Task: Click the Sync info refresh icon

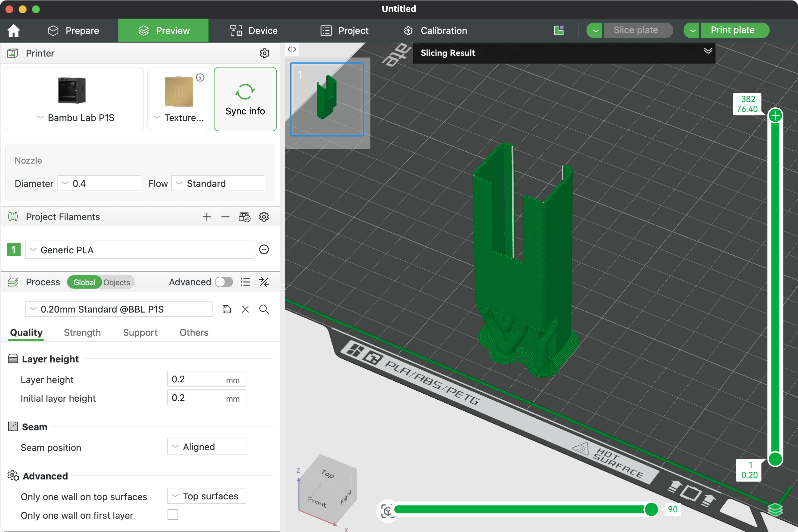Action: pos(245,92)
